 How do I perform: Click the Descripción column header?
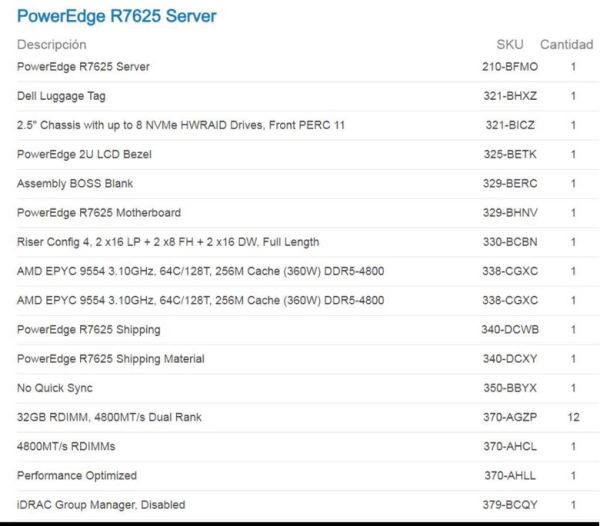[52, 45]
